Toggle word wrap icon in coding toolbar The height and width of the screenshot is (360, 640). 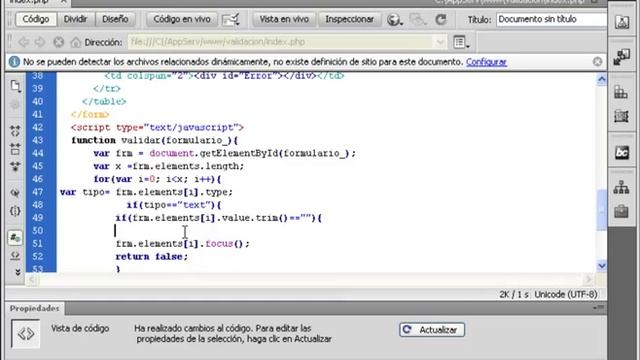[x=15, y=256]
